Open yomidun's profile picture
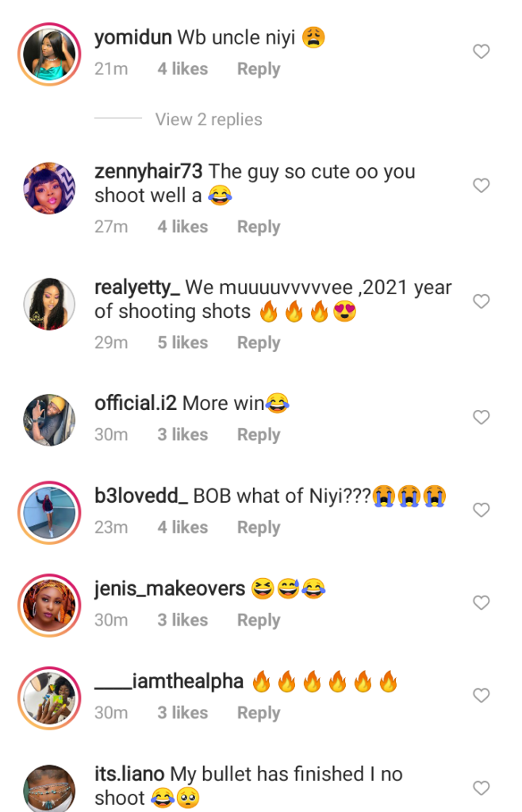522x812 pixels. 48,53
